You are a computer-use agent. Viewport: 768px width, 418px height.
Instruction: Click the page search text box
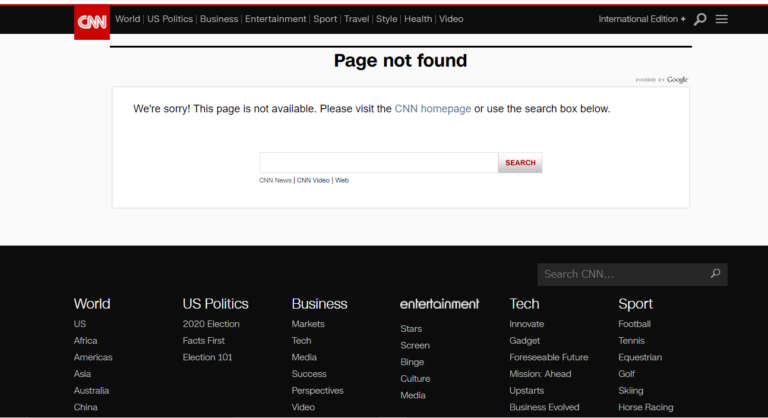point(378,163)
